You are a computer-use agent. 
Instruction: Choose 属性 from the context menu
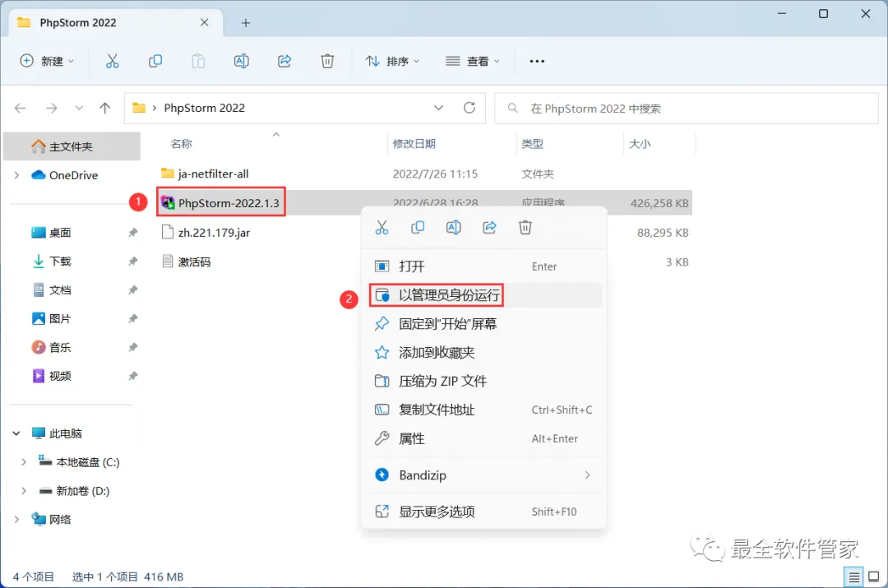coord(484,438)
